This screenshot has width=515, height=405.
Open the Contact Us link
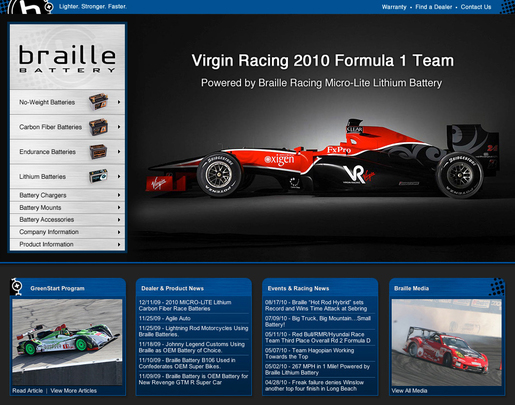tap(476, 7)
